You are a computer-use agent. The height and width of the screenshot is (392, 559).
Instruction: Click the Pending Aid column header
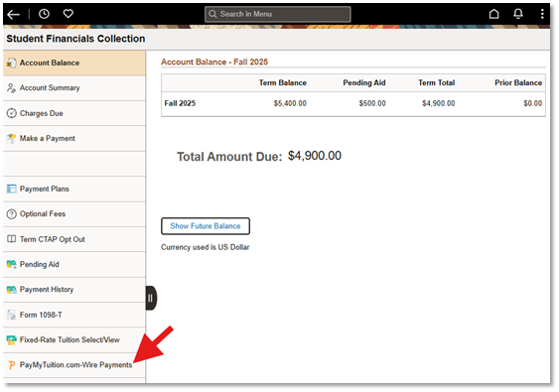[364, 82]
